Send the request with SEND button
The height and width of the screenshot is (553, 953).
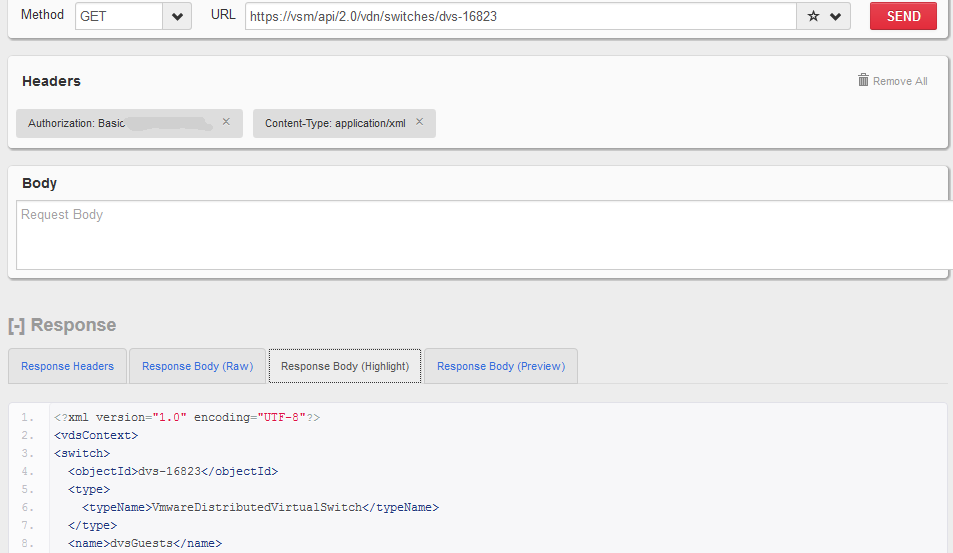pos(903,16)
